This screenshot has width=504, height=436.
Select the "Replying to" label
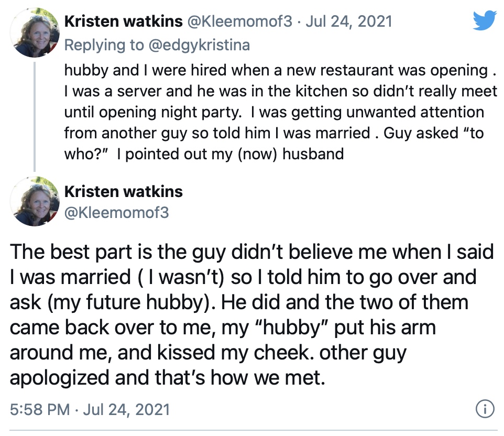click(x=104, y=46)
